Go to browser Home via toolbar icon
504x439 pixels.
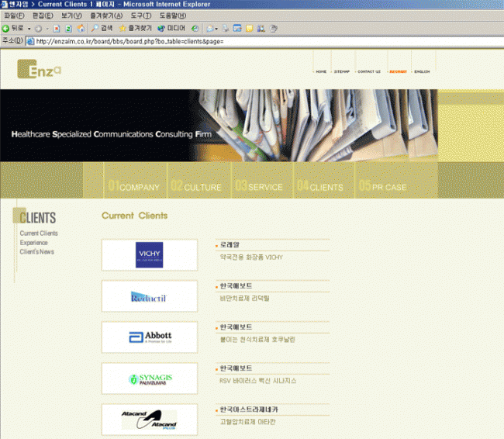coord(81,28)
